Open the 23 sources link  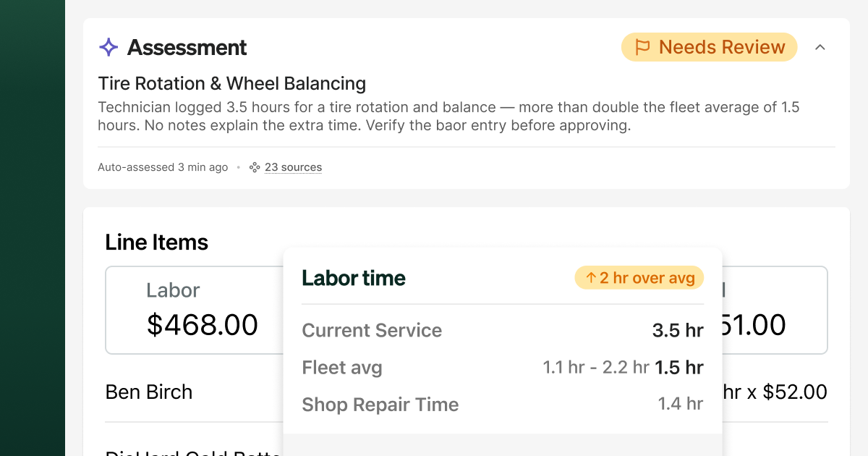293,167
